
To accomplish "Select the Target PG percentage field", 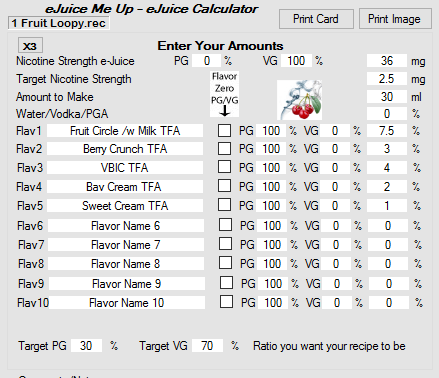I will click(x=86, y=346).
